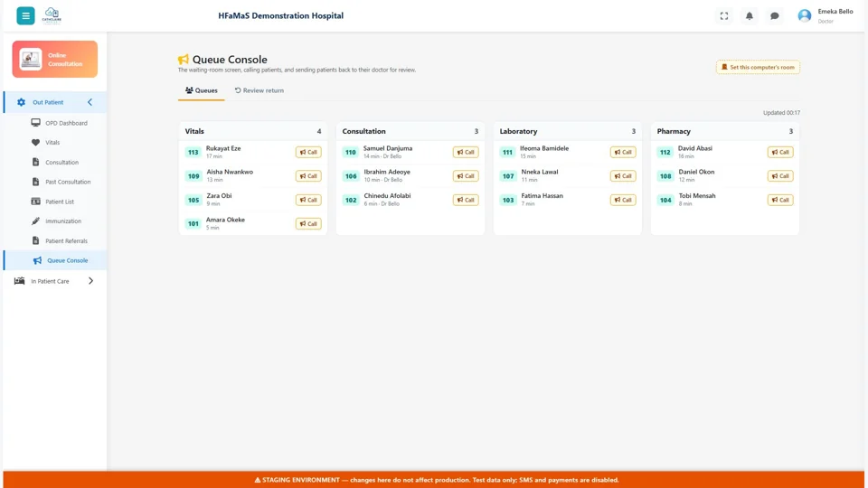The width and height of the screenshot is (868, 488).
Task: Click the HFaMaS Demonstration Hospital title
Action: [x=280, y=16]
